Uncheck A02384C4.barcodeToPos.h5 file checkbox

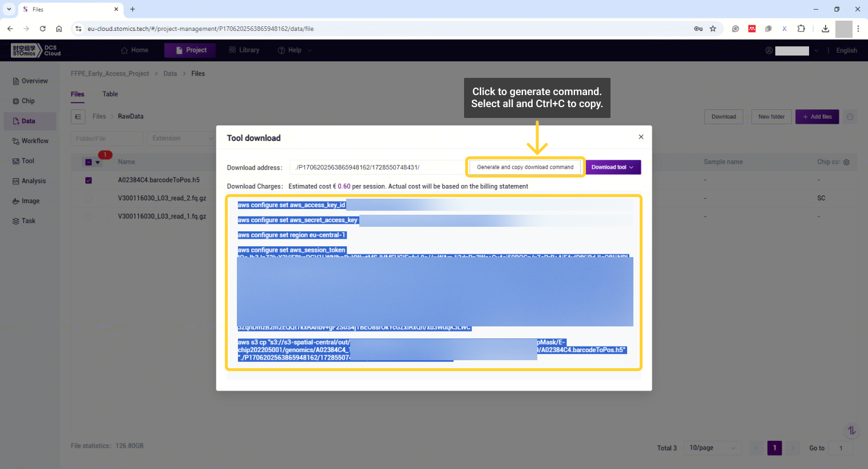coord(89,180)
